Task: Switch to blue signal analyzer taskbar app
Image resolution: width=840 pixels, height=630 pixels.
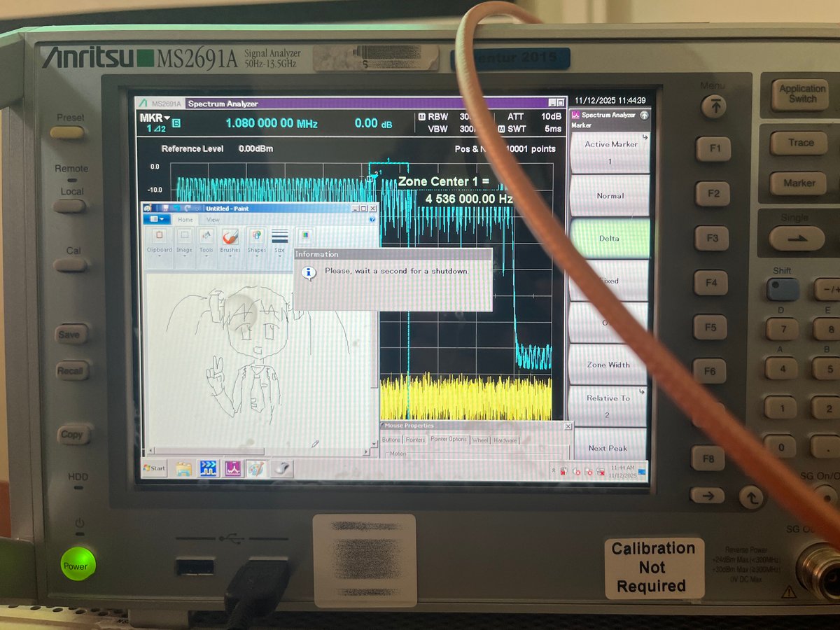Action: pyautogui.click(x=209, y=468)
